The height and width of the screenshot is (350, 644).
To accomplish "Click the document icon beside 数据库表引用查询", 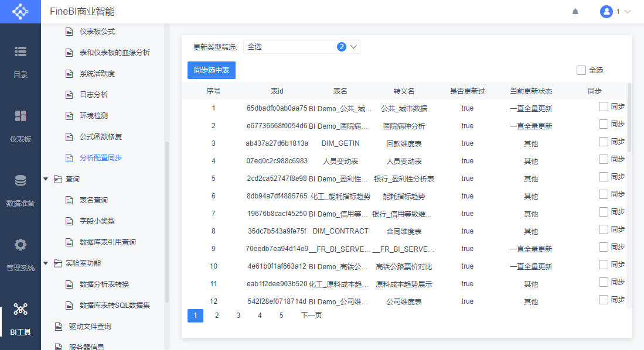I will [x=69, y=242].
